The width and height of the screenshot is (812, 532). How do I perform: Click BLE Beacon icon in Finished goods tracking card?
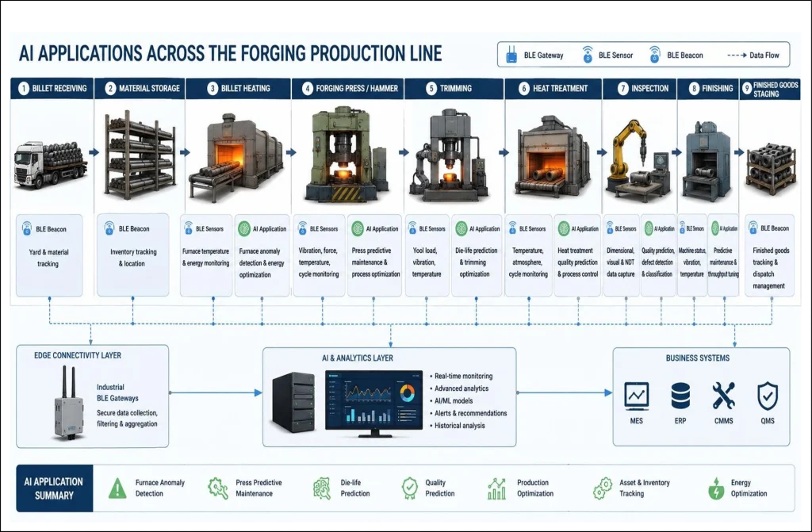pos(752,228)
